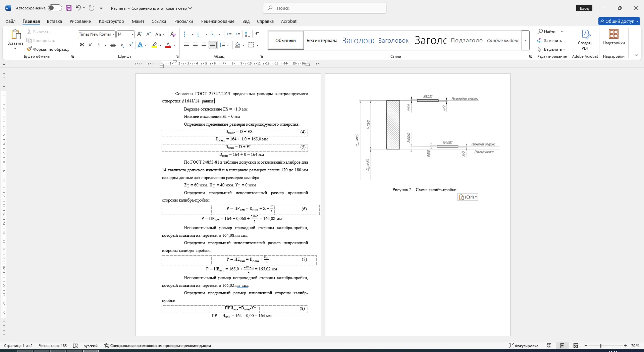Expand the font size 14 dropdown
Image resolution: width=644 pixels, height=352 pixels.
(132, 34)
